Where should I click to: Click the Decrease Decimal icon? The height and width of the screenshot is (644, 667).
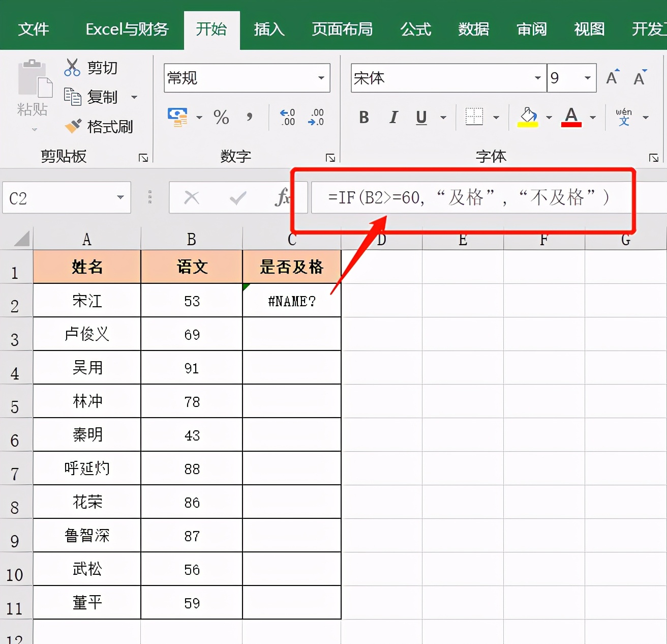[316, 117]
